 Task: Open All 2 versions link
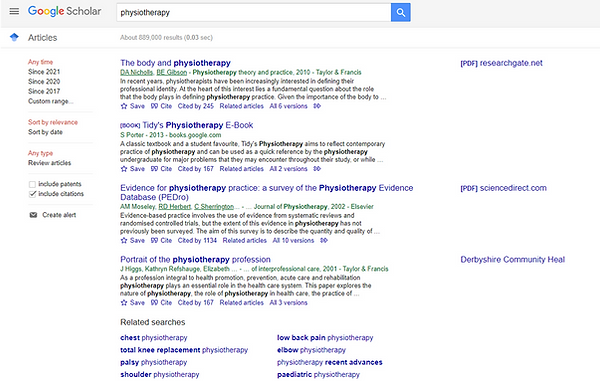(289, 169)
